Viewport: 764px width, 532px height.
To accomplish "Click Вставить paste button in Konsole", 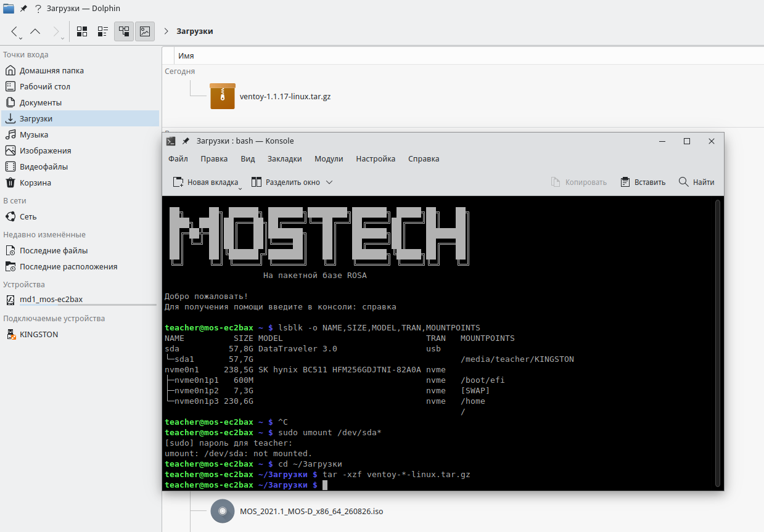I will 643,182.
